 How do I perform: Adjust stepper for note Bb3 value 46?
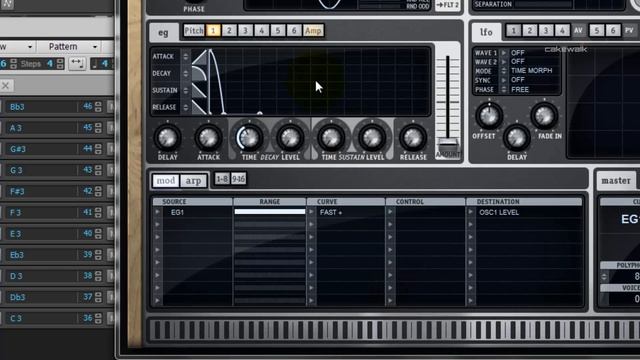tap(98, 107)
